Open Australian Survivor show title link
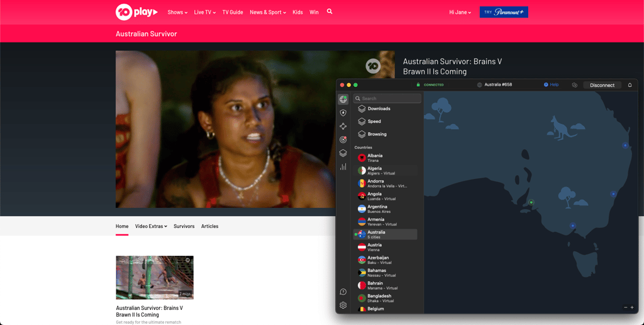644x325 pixels. click(146, 34)
